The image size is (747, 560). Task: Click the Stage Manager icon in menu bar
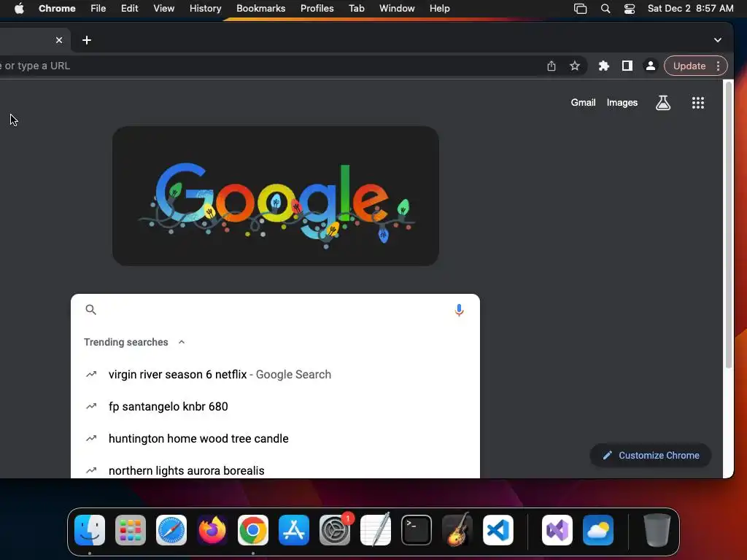coord(580,9)
